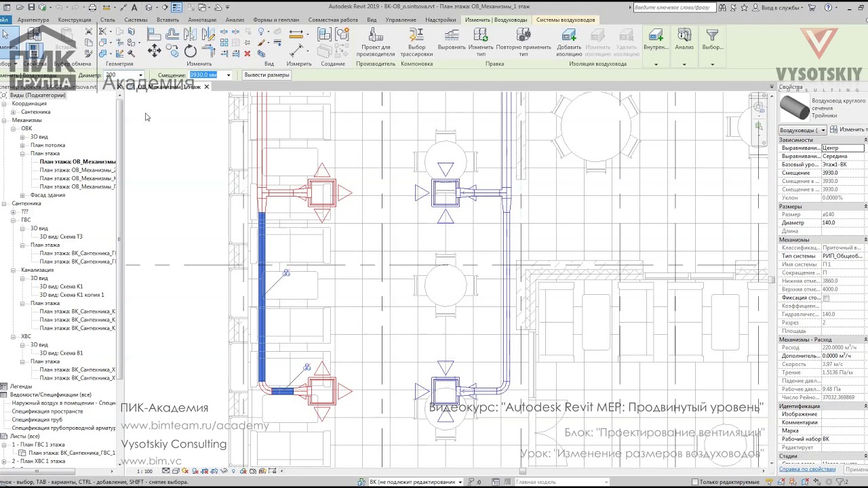
Task: Toggle the lock fixation checkbox in Properties
Action: click(x=826, y=298)
